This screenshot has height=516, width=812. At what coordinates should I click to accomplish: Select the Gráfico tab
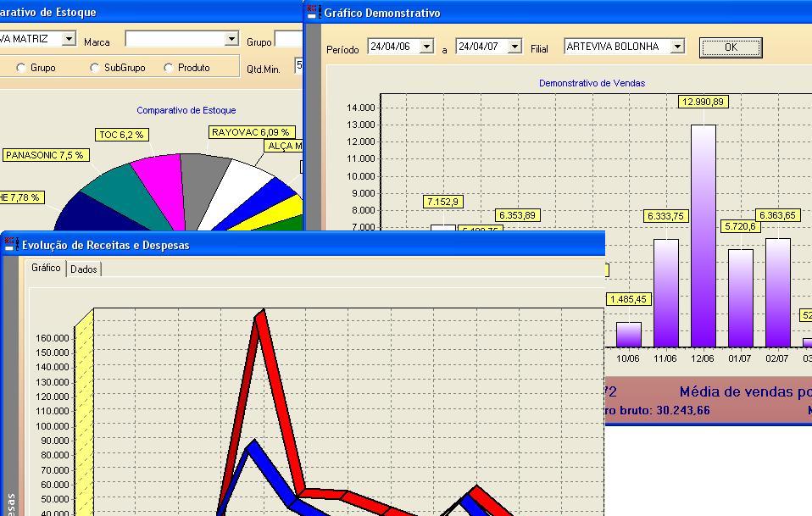[x=46, y=268]
